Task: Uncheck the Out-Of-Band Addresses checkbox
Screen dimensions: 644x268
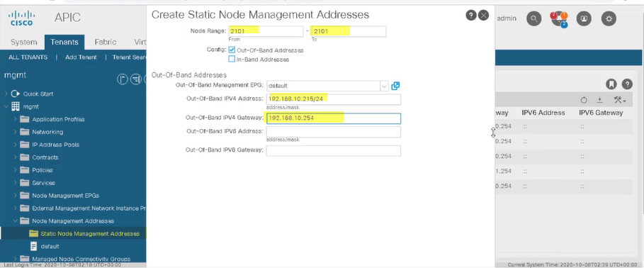Action: pyautogui.click(x=232, y=50)
